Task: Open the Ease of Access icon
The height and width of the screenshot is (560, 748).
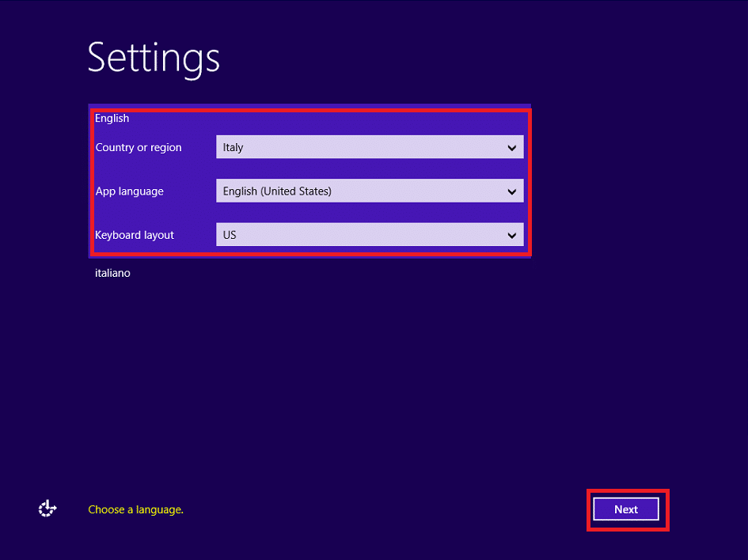Action: tap(47, 509)
